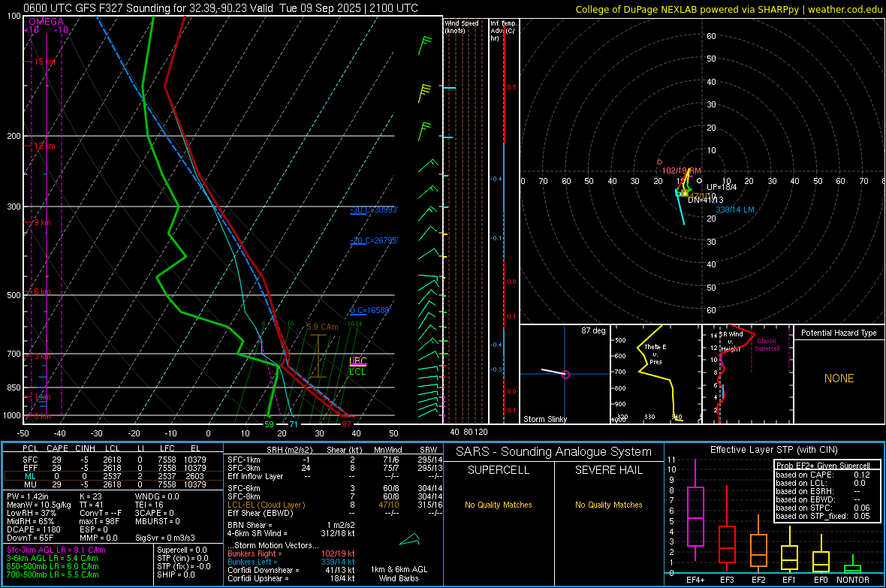The image size is (886, 588).
Task: Click the 338/14 LM hodograph label
Action: [x=734, y=210]
